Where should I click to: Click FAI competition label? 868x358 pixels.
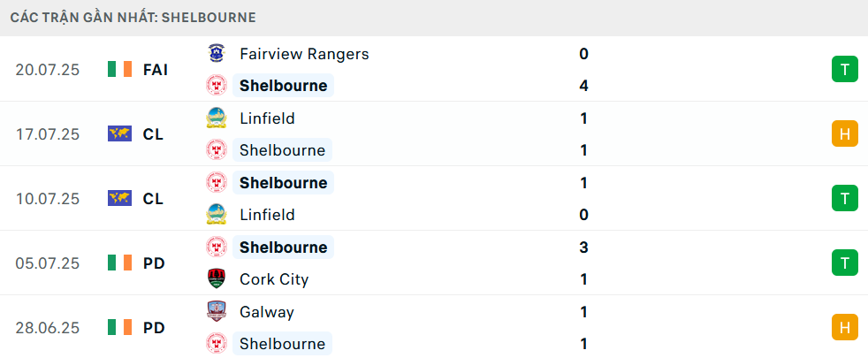click(155, 70)
